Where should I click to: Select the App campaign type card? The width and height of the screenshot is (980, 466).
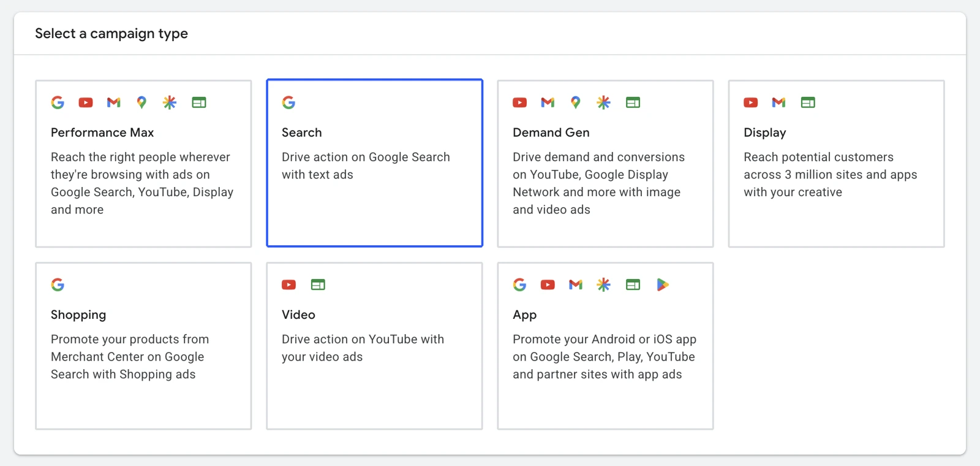click(x=606, y=346)
